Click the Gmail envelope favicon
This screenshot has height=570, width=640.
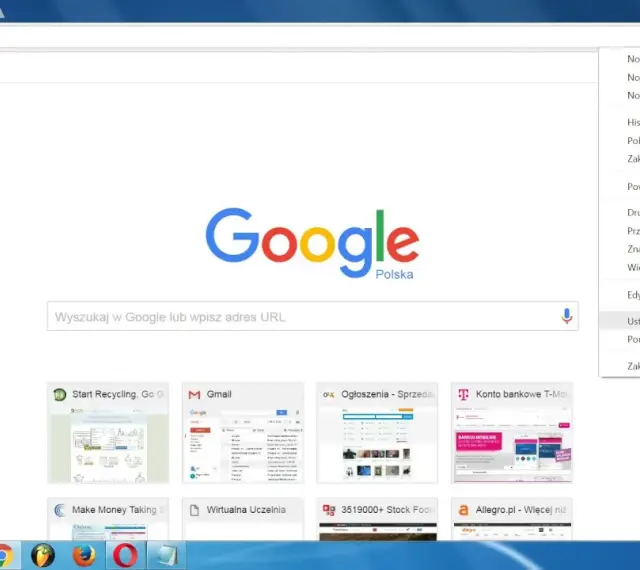(194, 394)
